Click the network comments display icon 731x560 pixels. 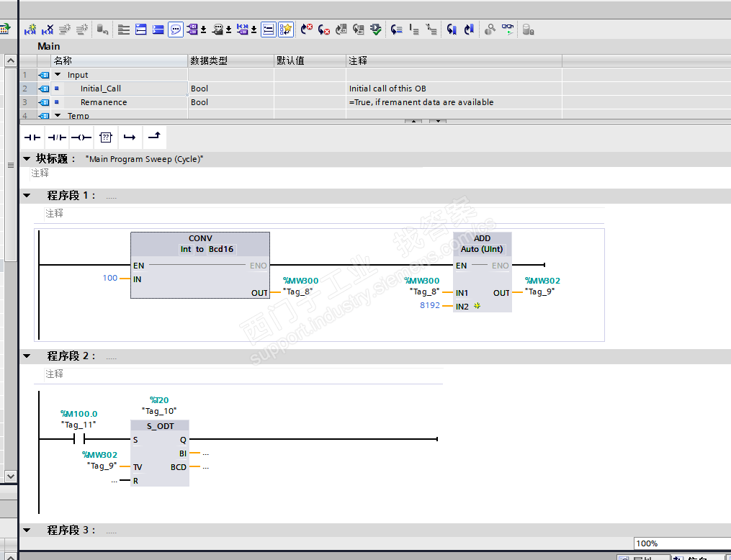pos(243,30)
